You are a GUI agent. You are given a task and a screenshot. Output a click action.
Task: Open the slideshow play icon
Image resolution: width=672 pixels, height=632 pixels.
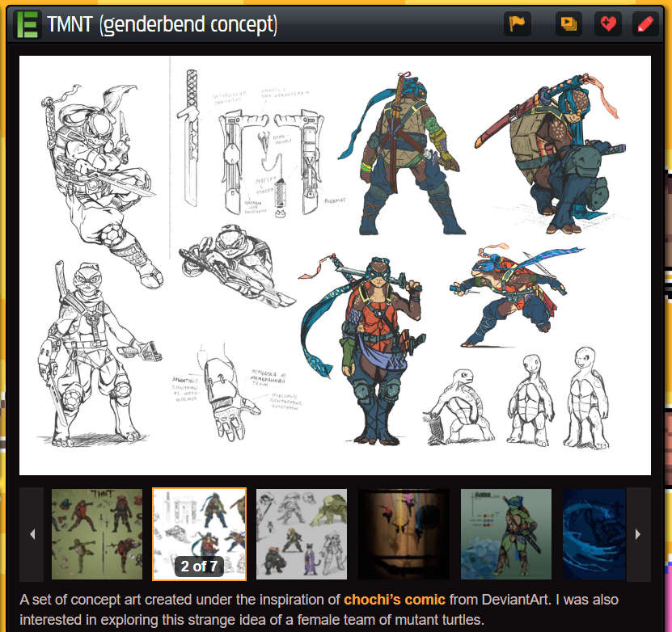[x=568, y=23]
